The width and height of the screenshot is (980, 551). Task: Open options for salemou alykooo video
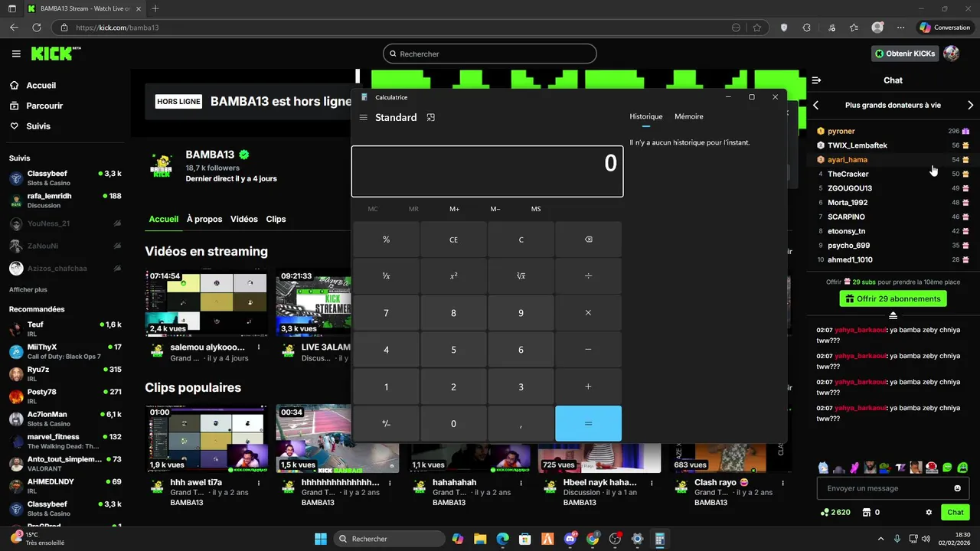pos(259,347)
